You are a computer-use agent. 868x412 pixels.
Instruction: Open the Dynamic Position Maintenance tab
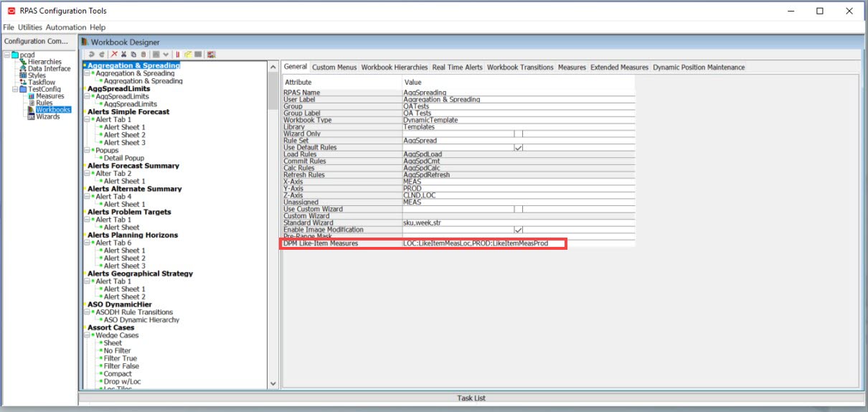coord(699,67)
